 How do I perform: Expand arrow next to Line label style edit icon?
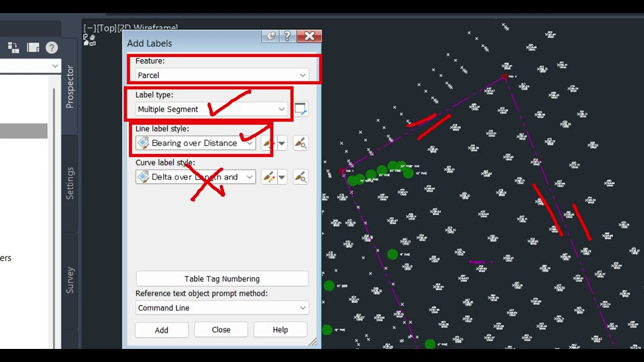pos(282,143)
